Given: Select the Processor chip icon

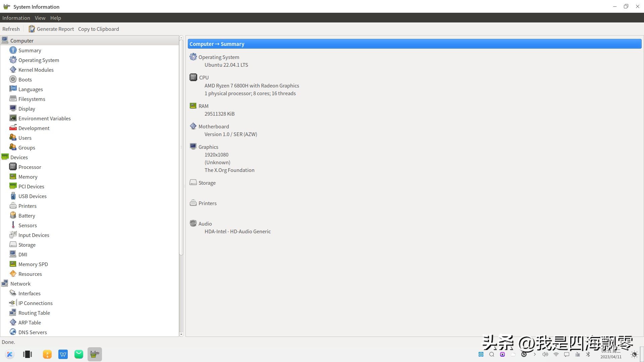Looking at the screenshot, I should point(13,167).
